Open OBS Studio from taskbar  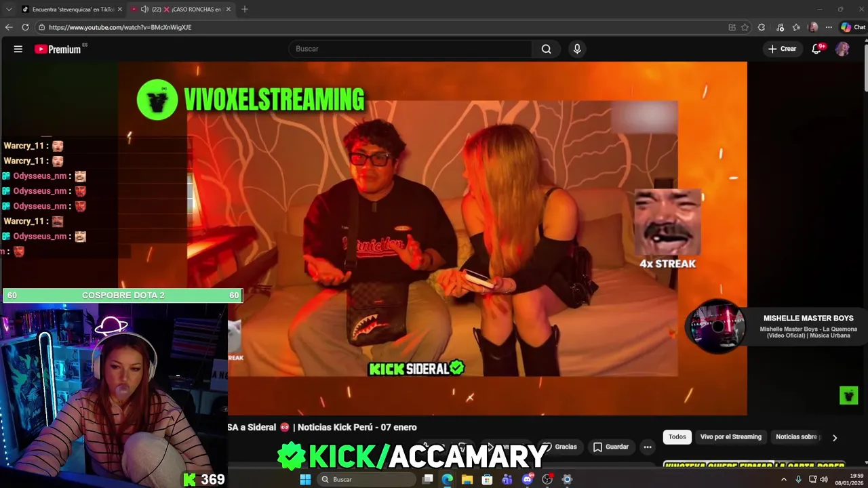547,479
